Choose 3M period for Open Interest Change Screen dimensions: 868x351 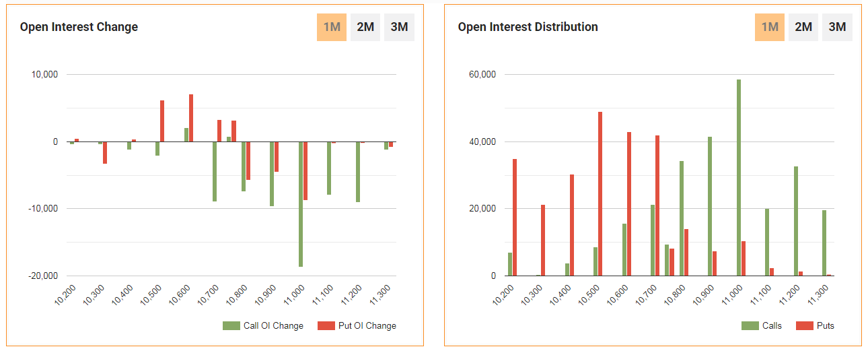click(x=399, y=28)
